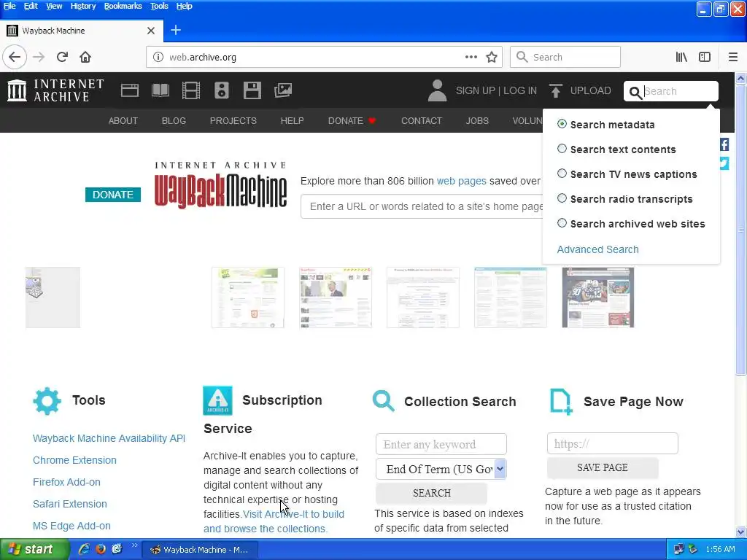Share on Twitter icon
747x560 pixels.
[724, 163]
